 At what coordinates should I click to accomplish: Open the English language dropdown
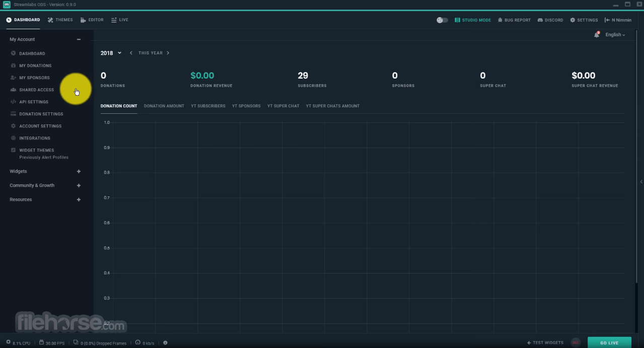615,35
